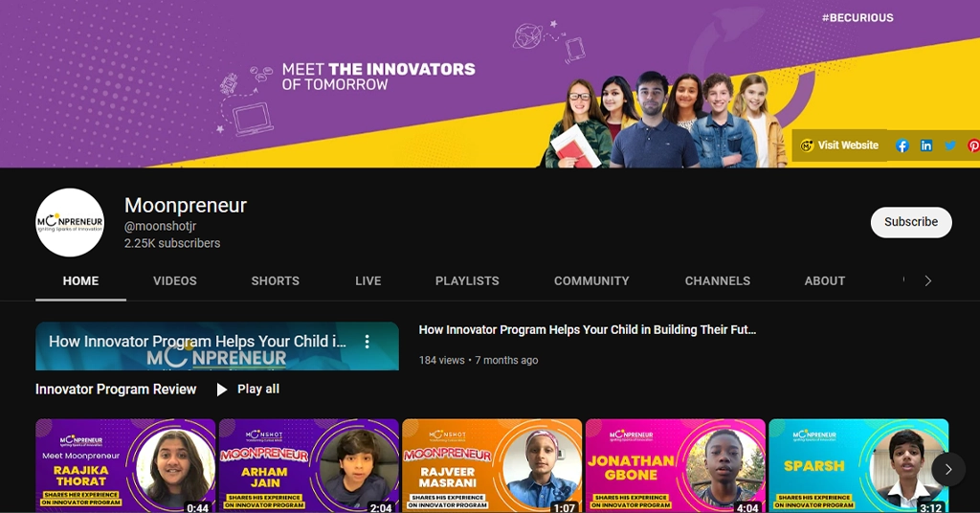The image size is (980, 513).
Task: Open featured video options three-dot menu
Action: [x=367, y=341]
